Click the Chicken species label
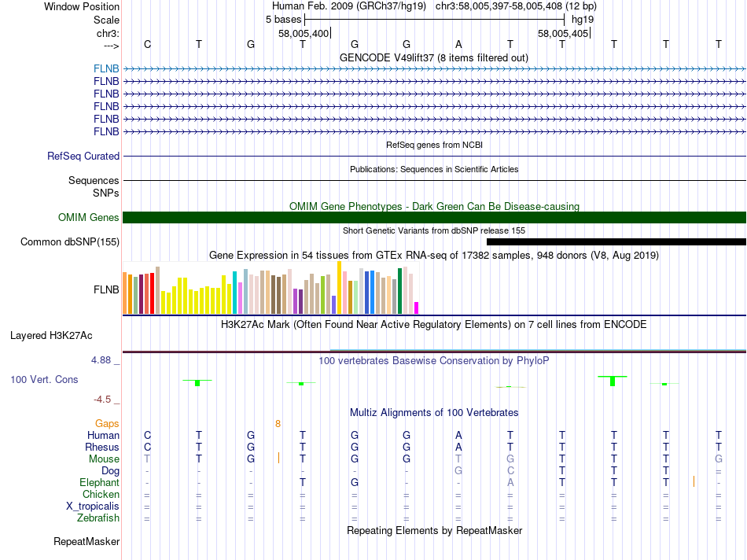 click(x=101, y=494)
